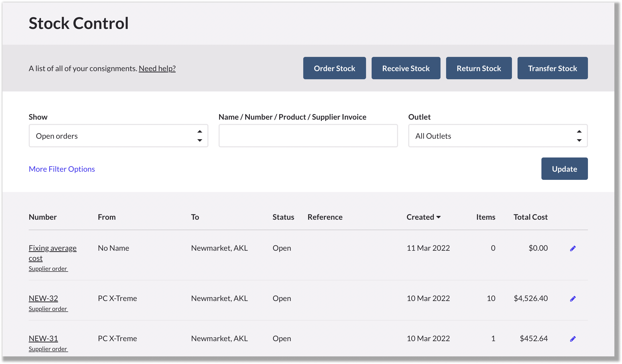Start a Transfer Stock consignment
This screenshot has height=364, width=622.
[x=552, y=68]
